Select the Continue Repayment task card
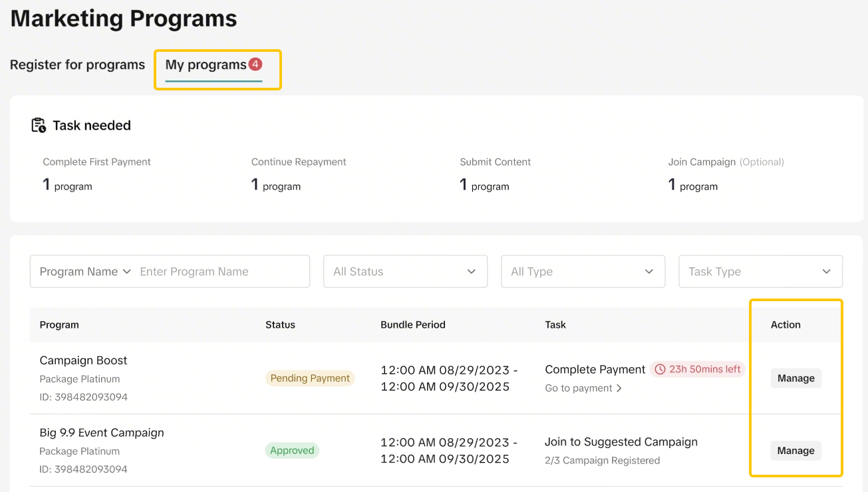868x492 pixels. [299, 174]
